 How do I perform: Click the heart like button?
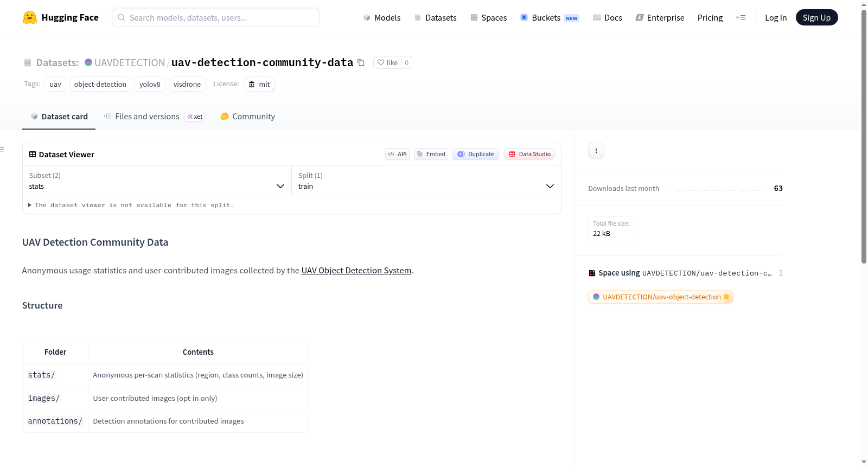[x=387, y=62]
